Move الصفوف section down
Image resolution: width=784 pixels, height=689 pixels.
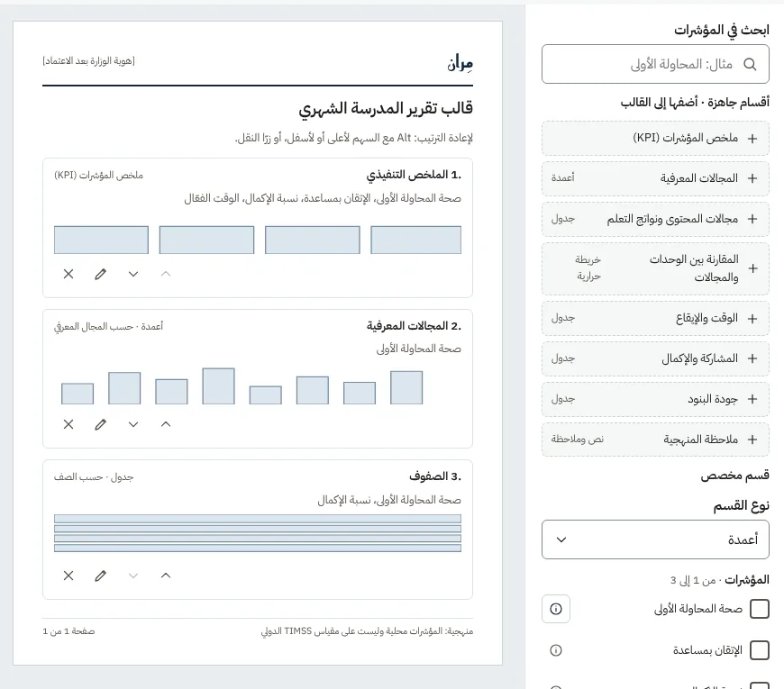pos(133,576)
